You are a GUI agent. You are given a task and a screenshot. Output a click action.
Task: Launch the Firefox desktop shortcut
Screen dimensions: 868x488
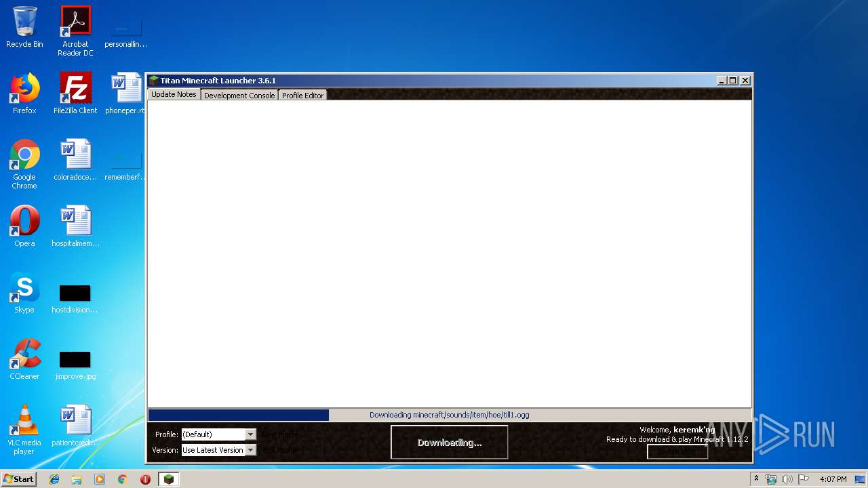pos(24,94)
